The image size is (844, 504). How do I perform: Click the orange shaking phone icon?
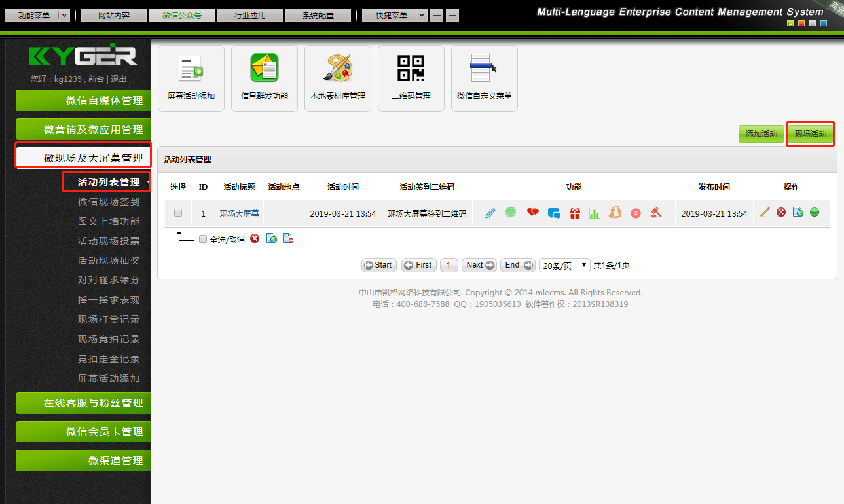(615, 212)
